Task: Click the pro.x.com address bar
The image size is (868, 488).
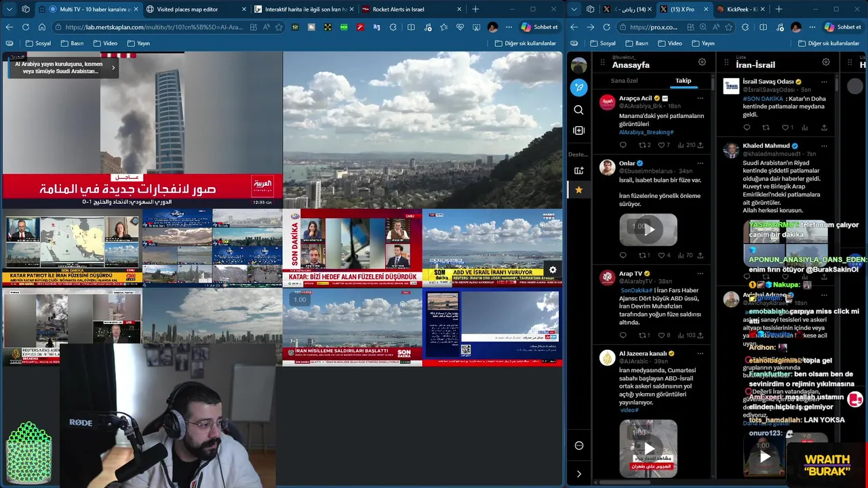Action: click(x=654, y=27)
